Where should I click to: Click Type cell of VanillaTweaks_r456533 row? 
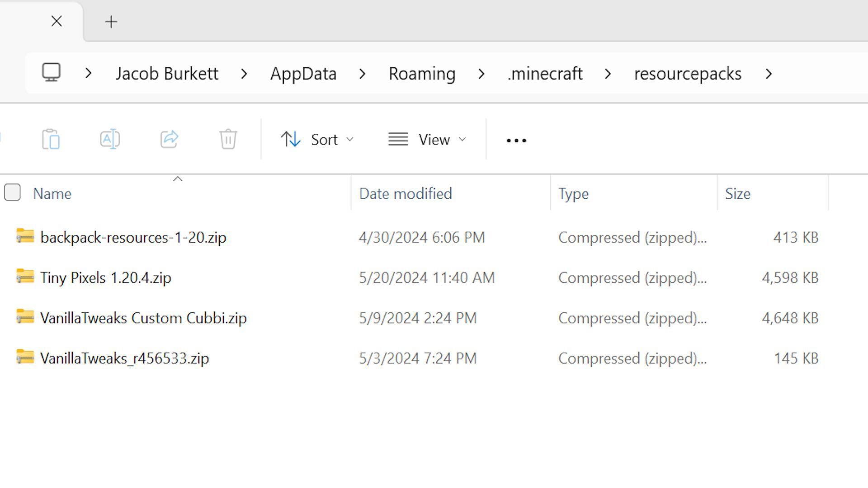(x=632, y=358)
